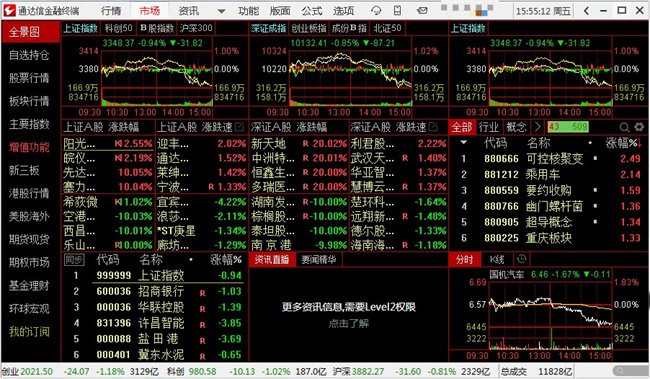Toggle the 同步 sync button
650x379 pixels.
(x=74, y=260)
